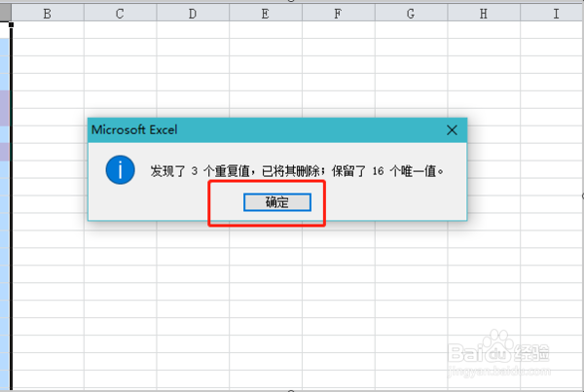
Task: Select column F header
Action: pyautogui.click(x=338, y=14)
